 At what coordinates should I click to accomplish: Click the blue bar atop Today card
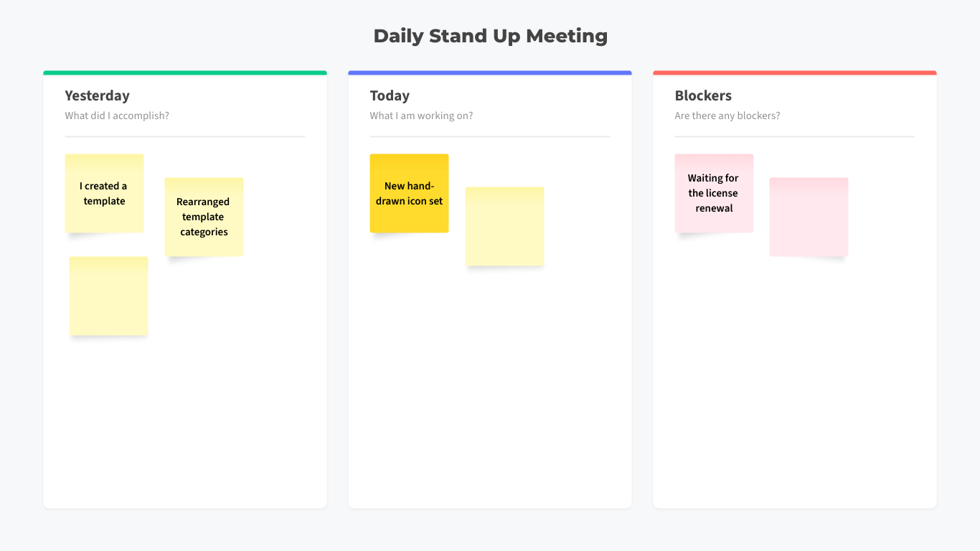point(490,72)
